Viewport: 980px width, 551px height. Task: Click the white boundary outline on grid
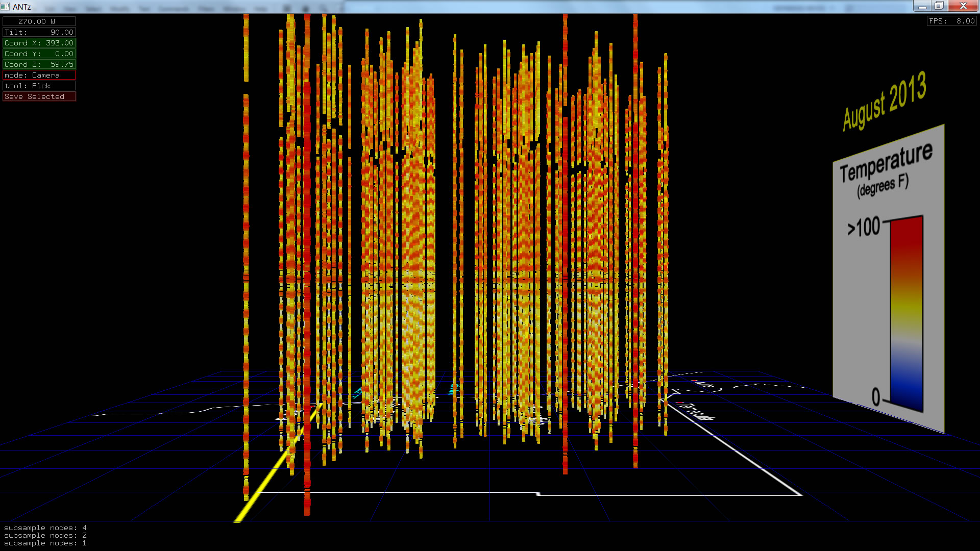pyautogui.click(x=664, y=494)
